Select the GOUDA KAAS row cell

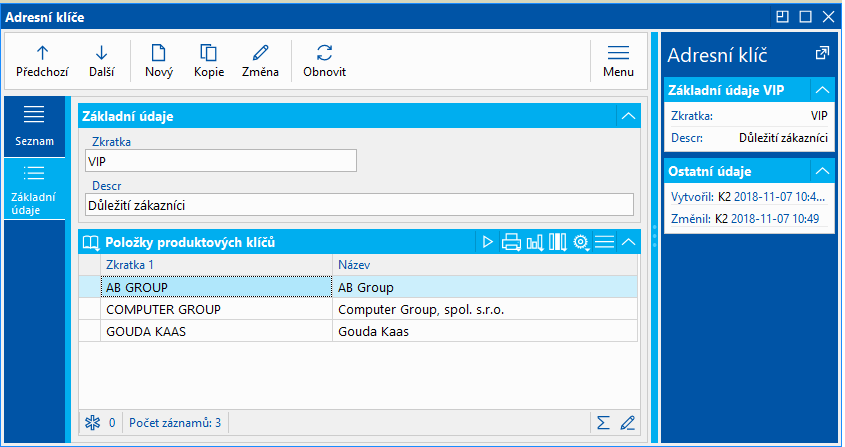[x=216, y=331]
